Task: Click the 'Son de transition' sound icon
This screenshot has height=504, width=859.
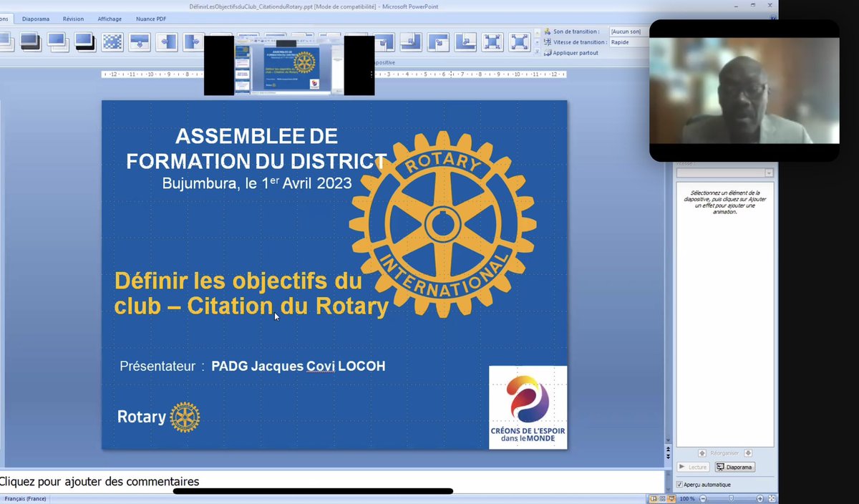Action: point(548,31)
